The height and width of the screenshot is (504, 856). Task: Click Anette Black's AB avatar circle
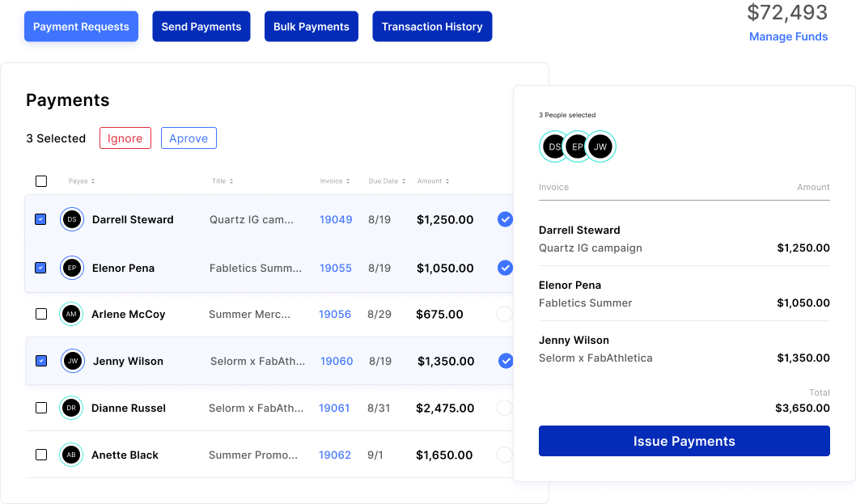[71, 455]
